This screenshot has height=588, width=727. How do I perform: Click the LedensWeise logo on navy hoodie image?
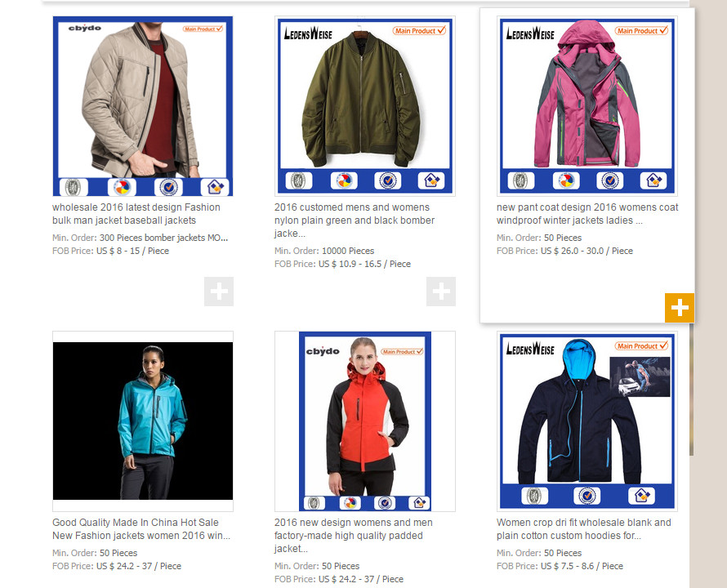pyautogui.click(x=530, y=349)
